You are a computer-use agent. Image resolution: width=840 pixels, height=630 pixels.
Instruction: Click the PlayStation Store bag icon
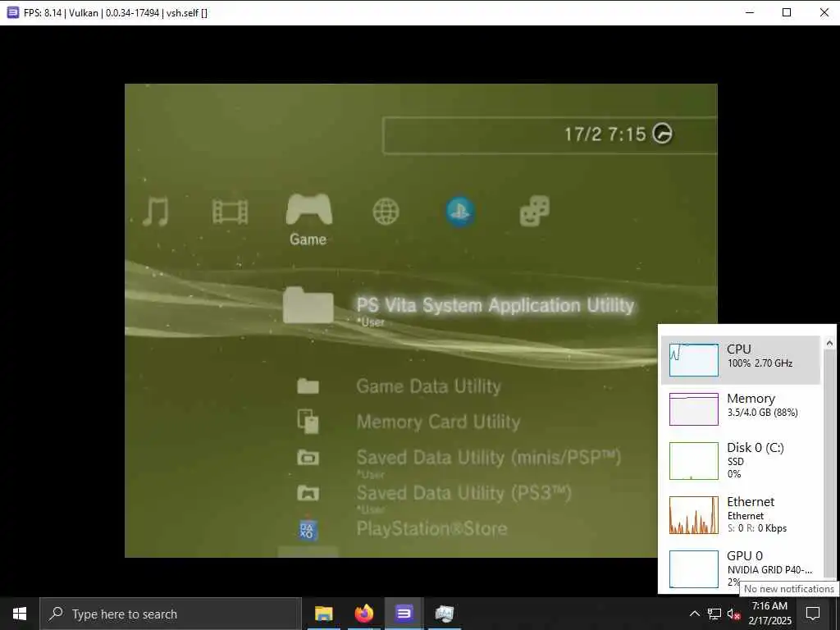coord(308,530)
